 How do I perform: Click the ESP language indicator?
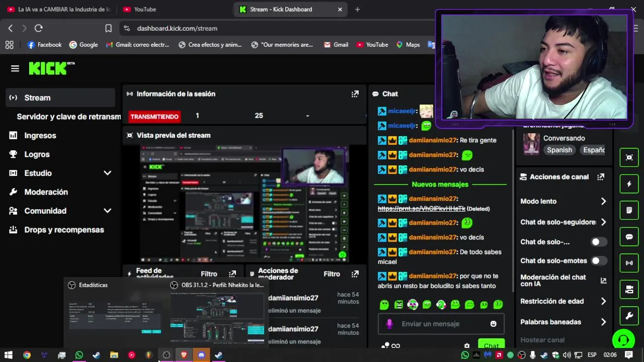click(592, 355)
